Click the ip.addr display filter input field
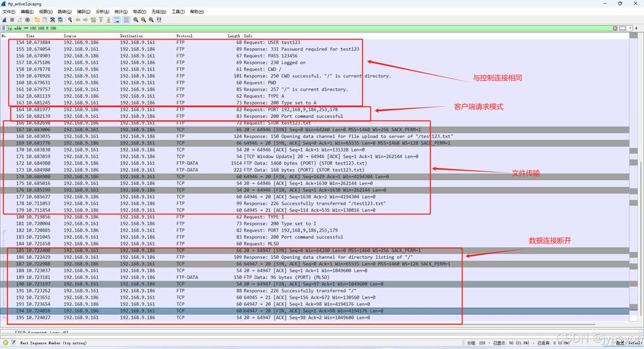 pos(279,28)
